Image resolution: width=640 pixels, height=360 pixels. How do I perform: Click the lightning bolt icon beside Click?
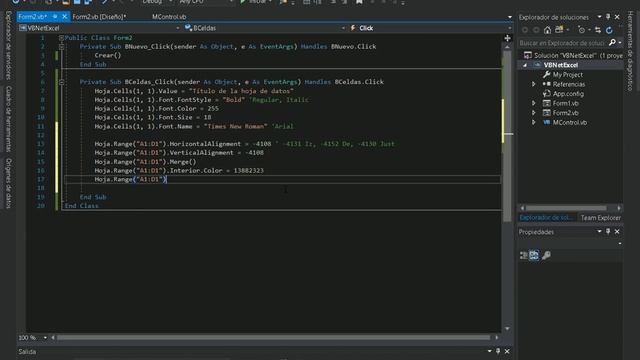353,28
